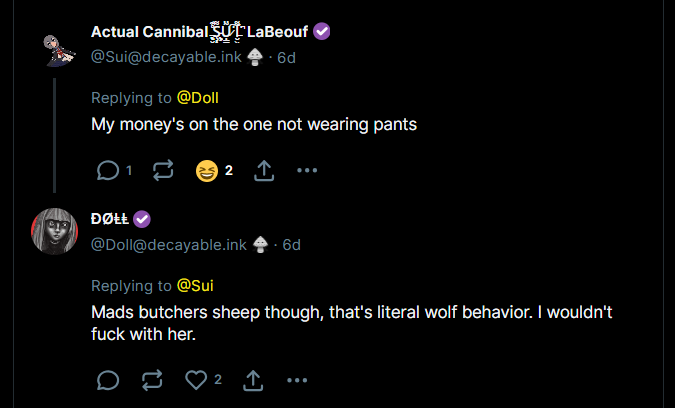Open Doll's profile avatar
The width and height of the screenshot is (675, 408).
point(56,232)
